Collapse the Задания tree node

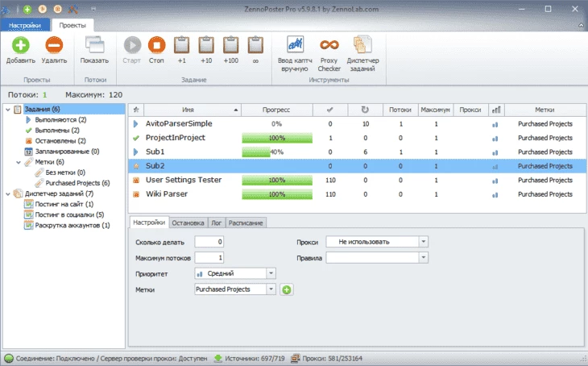point(8,109)
